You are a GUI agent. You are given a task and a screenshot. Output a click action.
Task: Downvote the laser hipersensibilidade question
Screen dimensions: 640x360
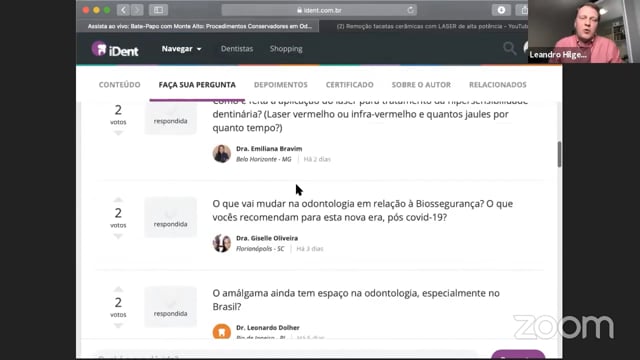(118, 133)
